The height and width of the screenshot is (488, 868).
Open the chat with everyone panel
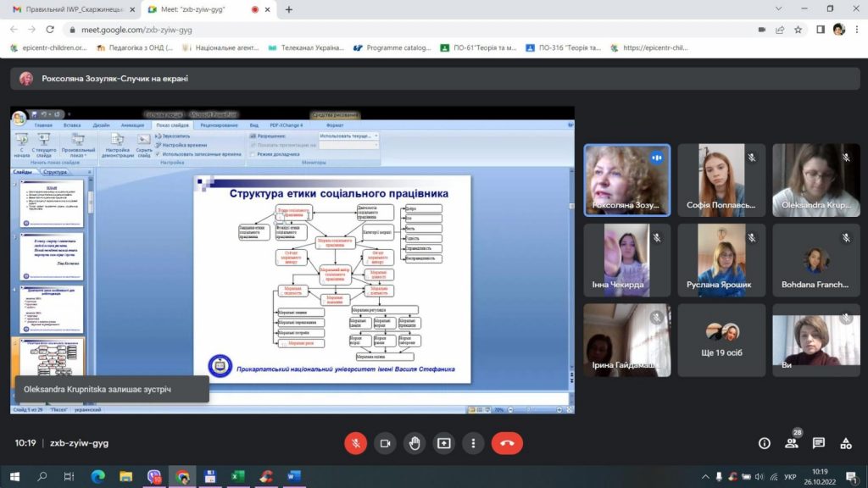point(818,443)
